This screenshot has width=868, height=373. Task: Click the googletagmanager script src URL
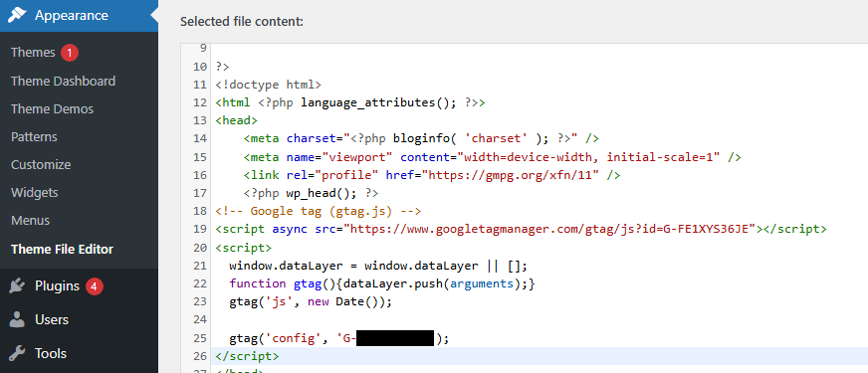point(550,229)
